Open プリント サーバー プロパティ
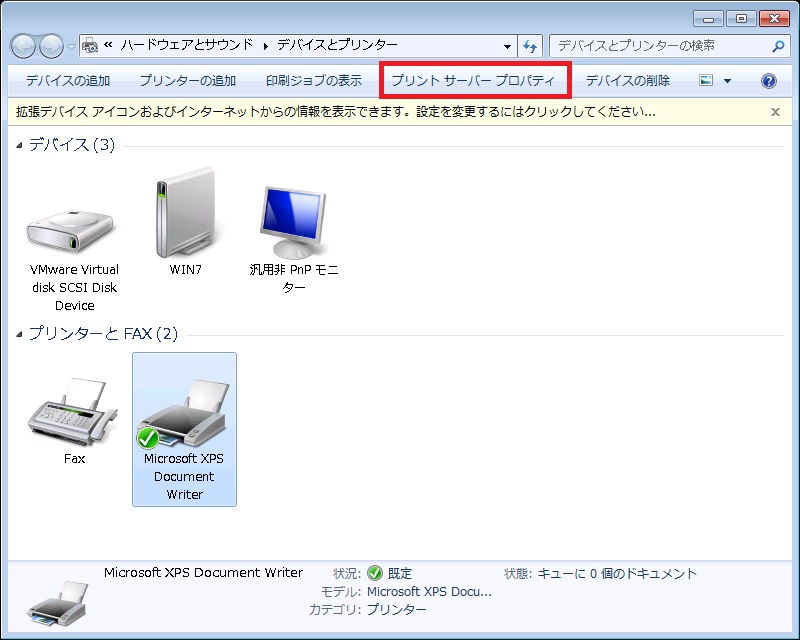 coord(473,81)
